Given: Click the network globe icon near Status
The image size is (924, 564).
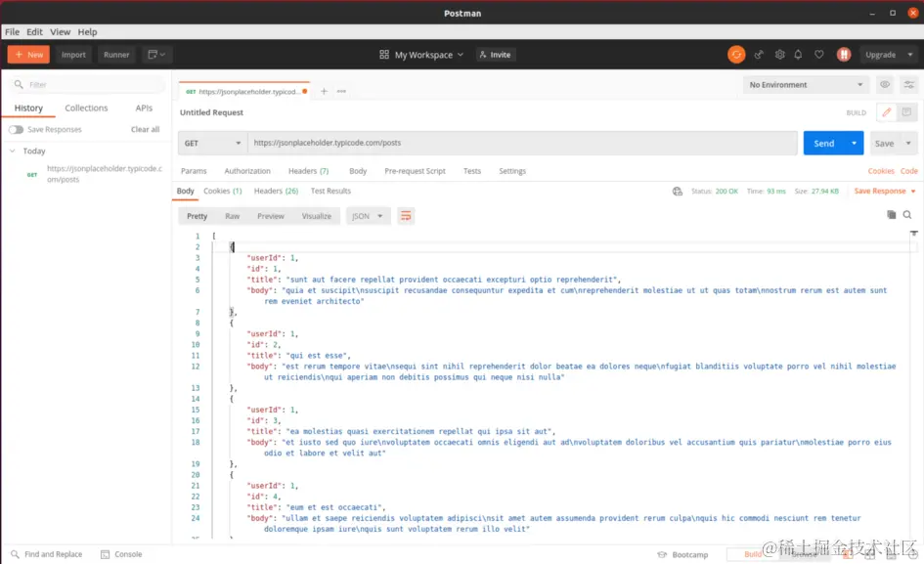Looking at the screenshot, I should pyautogui.click(x=677, y=191).
